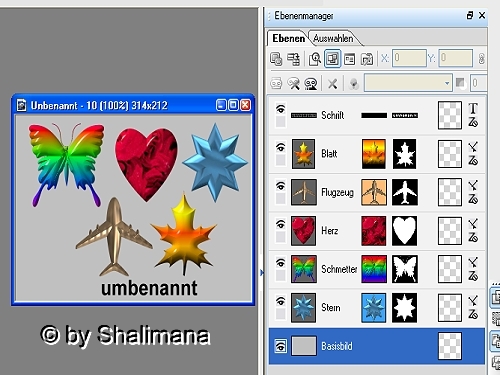The image size is (500, 375).
Task: Click the first layer toolbar icon
Action: point(276,59)
